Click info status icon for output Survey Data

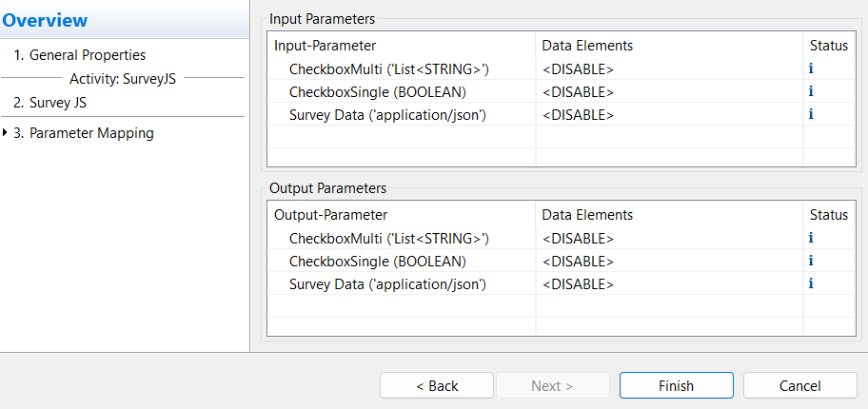811,283
